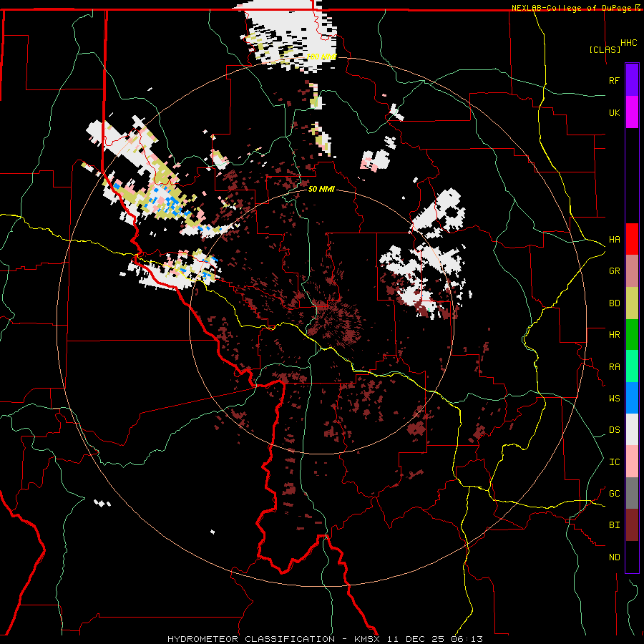Select the "GR" legend label
The height and width of the screenshot is (644, 644).
click(x=614, y=271)
